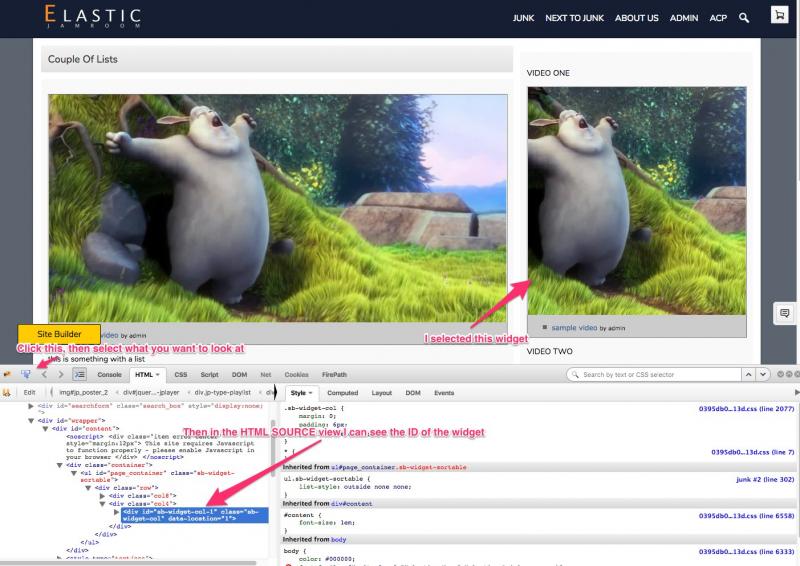Click the Video One widget thumbnail
Image resolution: width=800 pixels, height=566 pixels.
(x=637, y=200)
